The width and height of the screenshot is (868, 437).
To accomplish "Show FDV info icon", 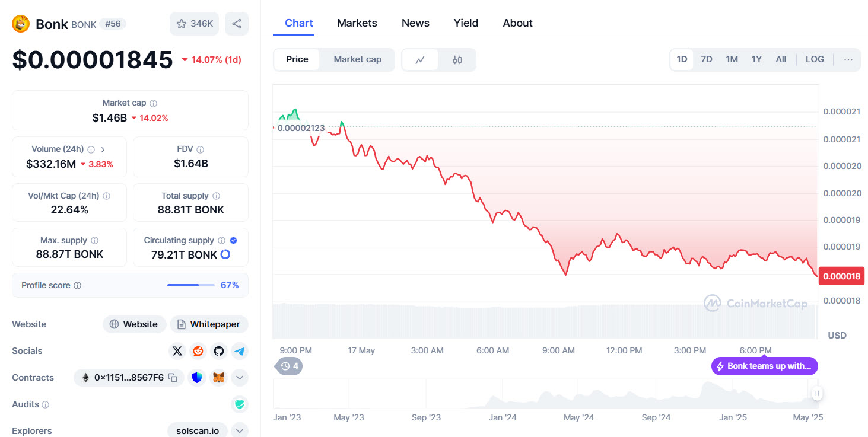I will (x=200, y=149).
